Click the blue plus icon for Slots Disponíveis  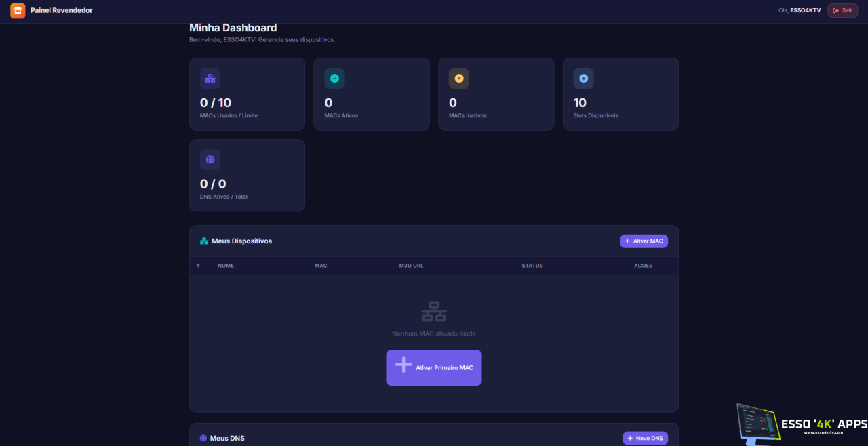583,79
